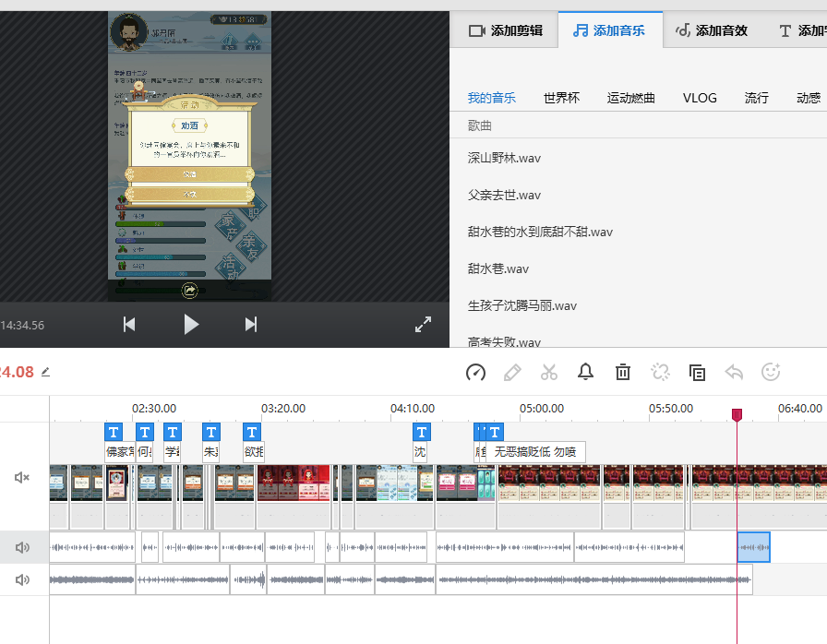Select song 生孩子沈腾马丽.wav
Screen dimensions: 827x644
coord(522,305)
